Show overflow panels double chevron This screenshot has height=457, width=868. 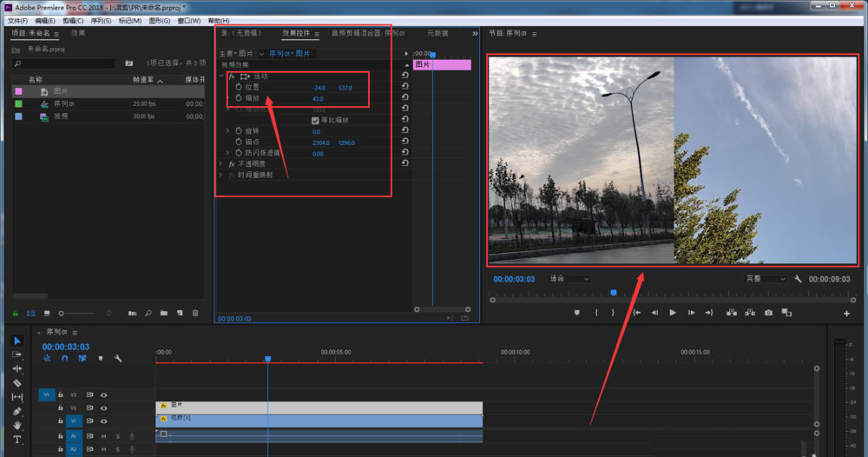point(475,34)
